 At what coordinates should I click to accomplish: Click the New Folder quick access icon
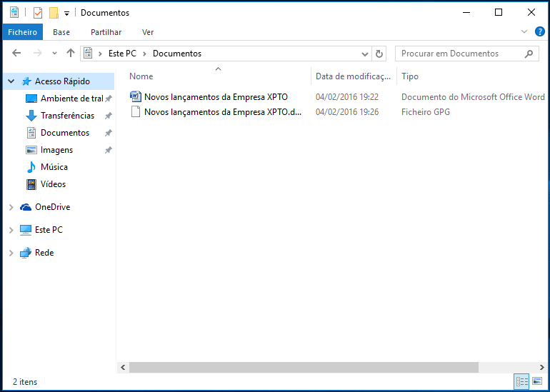coord(54,13)
